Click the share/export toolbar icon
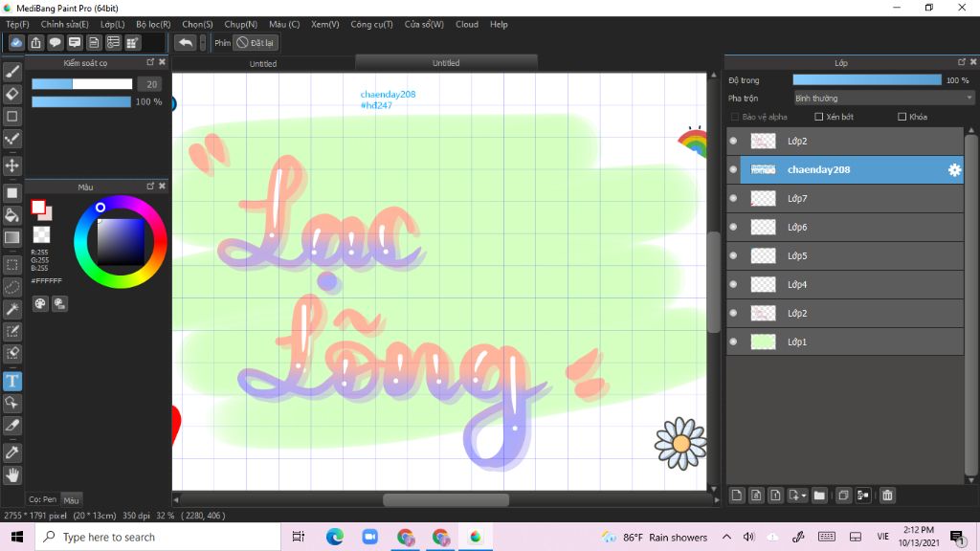Image resolution: width=980 pixels, height=551 pixels. click(x=35, y=42)
